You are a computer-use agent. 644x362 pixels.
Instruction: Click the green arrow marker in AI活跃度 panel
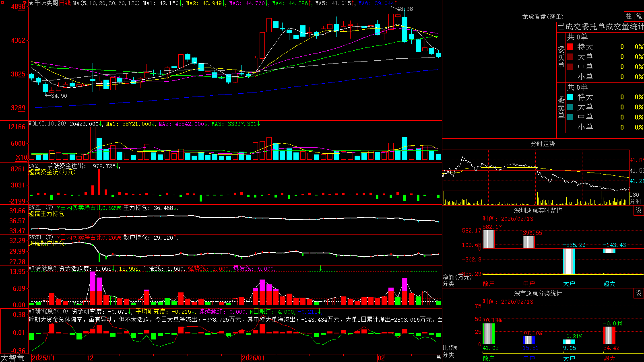pyautogui.click(x=320, y=268)
